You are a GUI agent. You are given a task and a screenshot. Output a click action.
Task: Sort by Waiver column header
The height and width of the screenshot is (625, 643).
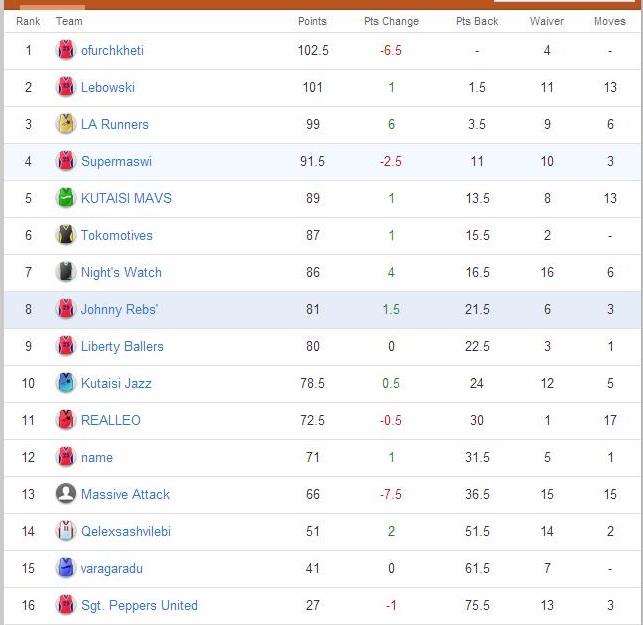[x=547, y=21]
